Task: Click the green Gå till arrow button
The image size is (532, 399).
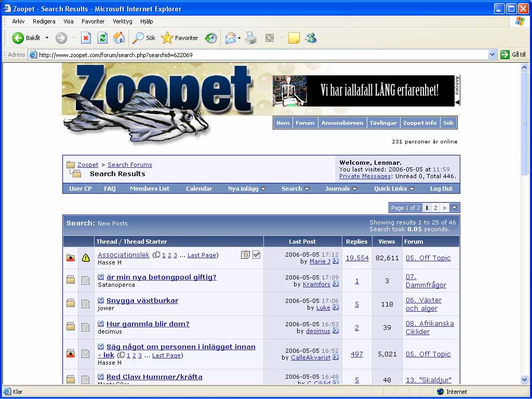Action: (505, 55)
